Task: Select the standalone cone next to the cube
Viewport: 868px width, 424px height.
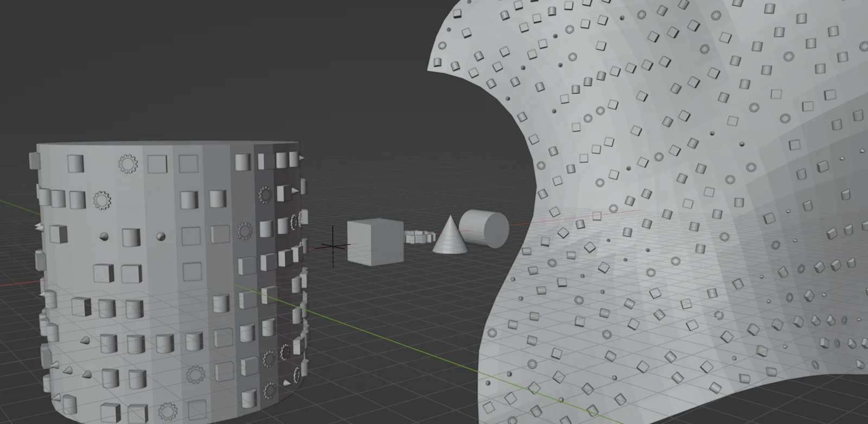Action: point(450,239)
